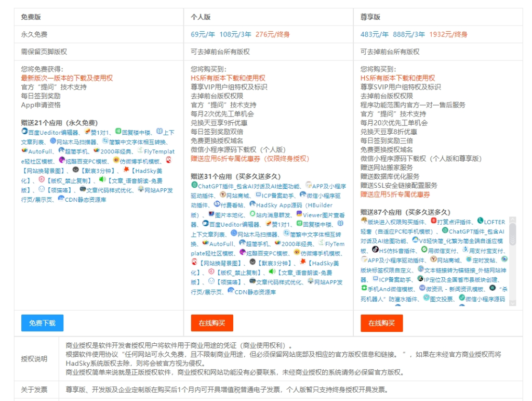Click the 免费下载 button
The width and height of the screenshot is (532, 401).
(x=42, y=323)
